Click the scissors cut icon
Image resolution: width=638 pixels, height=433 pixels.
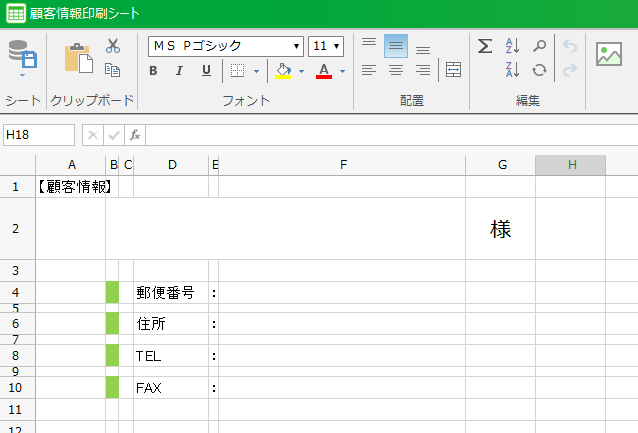[x=113, y=46]
